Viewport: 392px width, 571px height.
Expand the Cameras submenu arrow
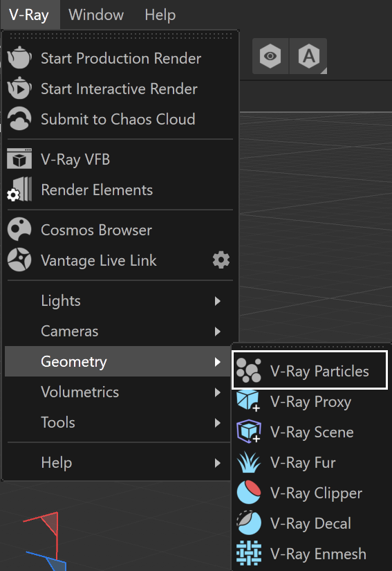pos(218,332)
